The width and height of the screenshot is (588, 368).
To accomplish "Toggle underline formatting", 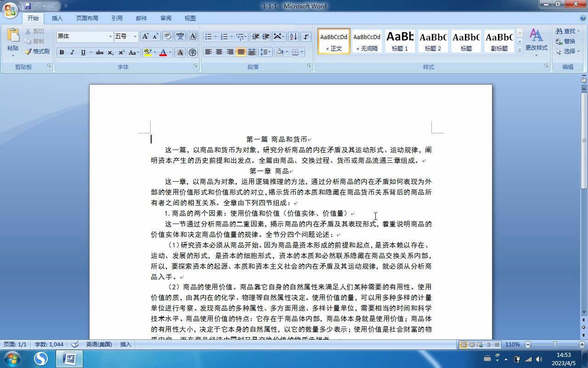I will [83, 52].
